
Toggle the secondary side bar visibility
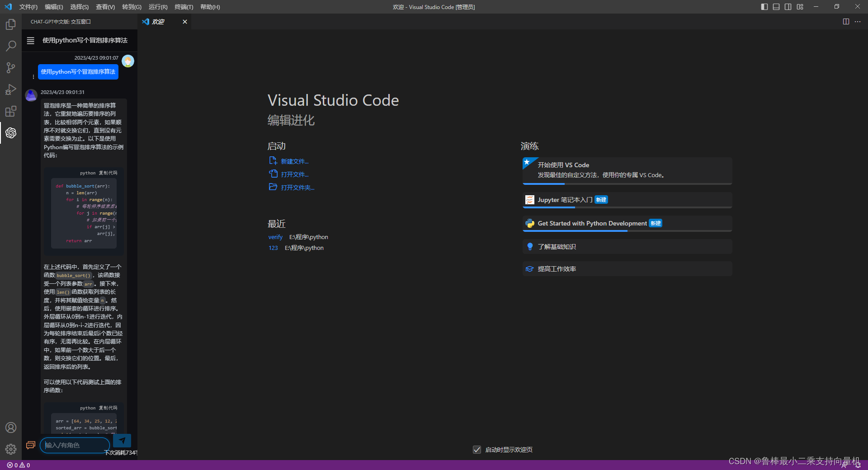pyautogui.click(x=788, y=7)
